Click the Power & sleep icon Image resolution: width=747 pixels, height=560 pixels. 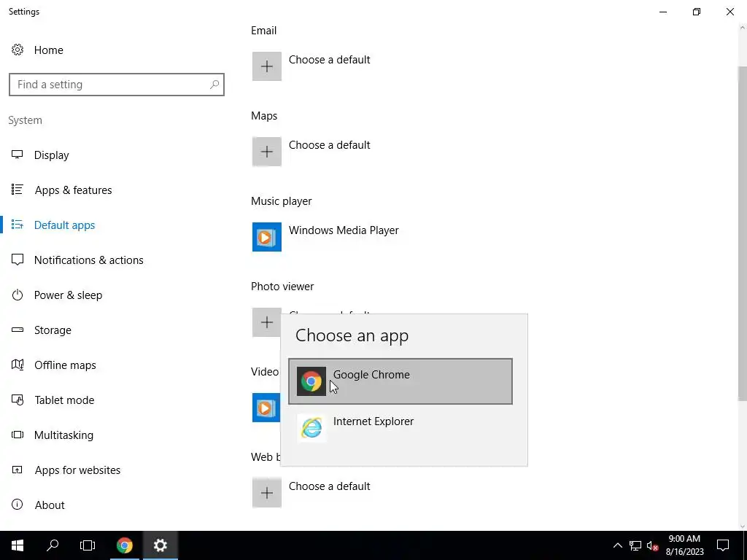click(18, 295)
